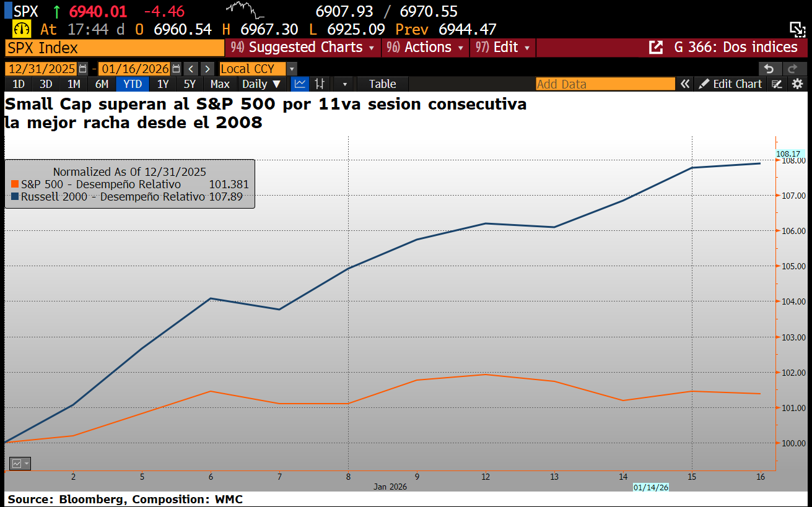This screenshot has width=812, height=507.
Task: Click the Russell 2000 - Desempeño Relativo legend label
Action: click(x=113, y=197)
